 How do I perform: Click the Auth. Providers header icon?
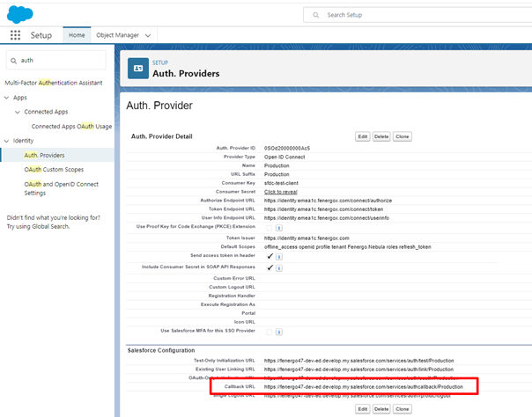click(x=138, y=69)
